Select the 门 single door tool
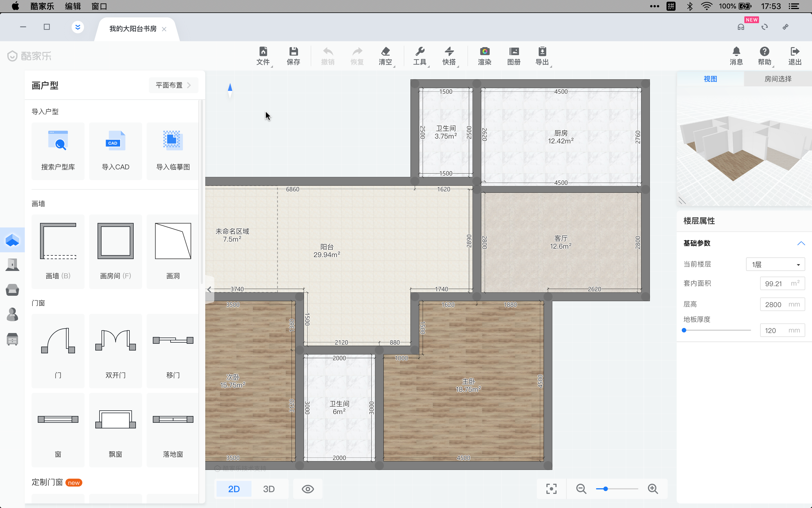Screen dimensions: 812x508 [58, 351]
